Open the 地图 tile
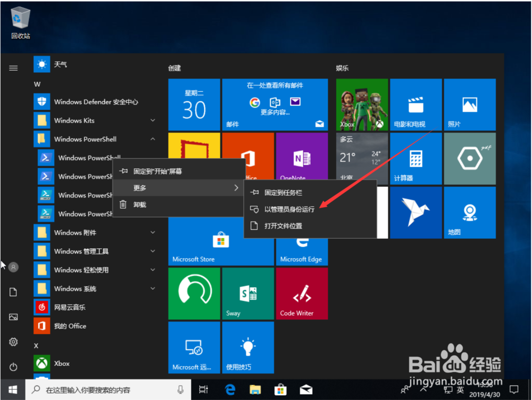Image resolution: width=532 pixels, height=400 pixels. 470,212
